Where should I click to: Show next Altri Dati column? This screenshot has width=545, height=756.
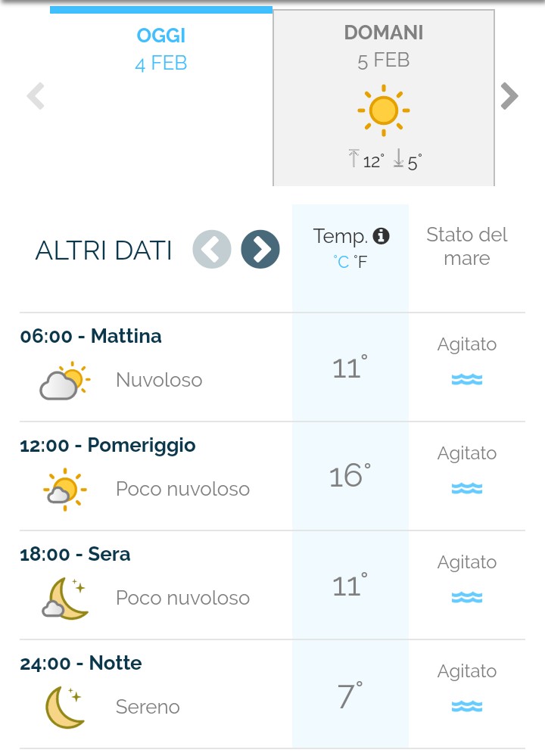pyautogui.click(x=260, y=249)
